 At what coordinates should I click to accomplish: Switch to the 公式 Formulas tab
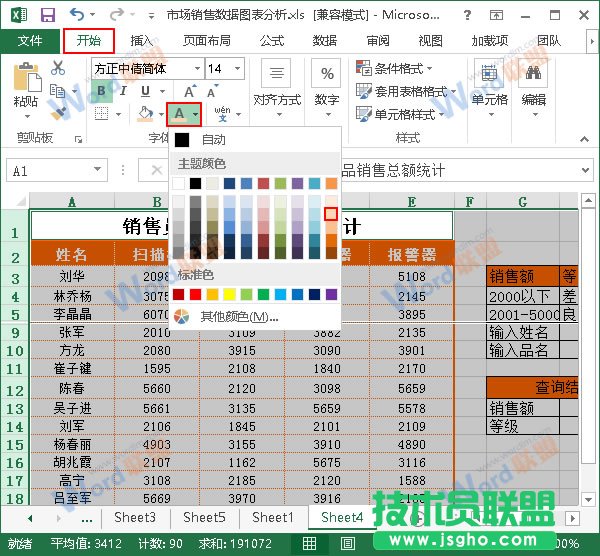[x=272, y=40]
